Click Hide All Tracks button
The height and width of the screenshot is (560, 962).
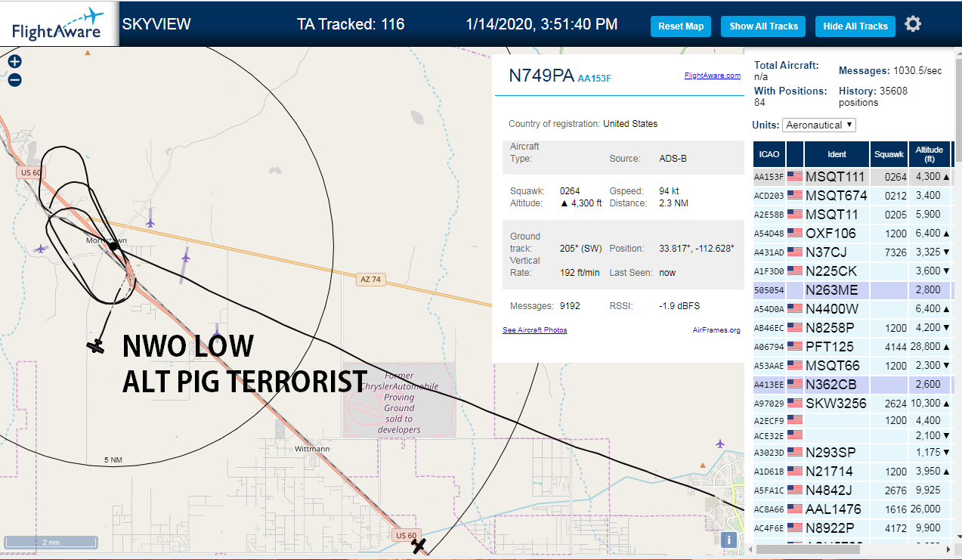855,26
